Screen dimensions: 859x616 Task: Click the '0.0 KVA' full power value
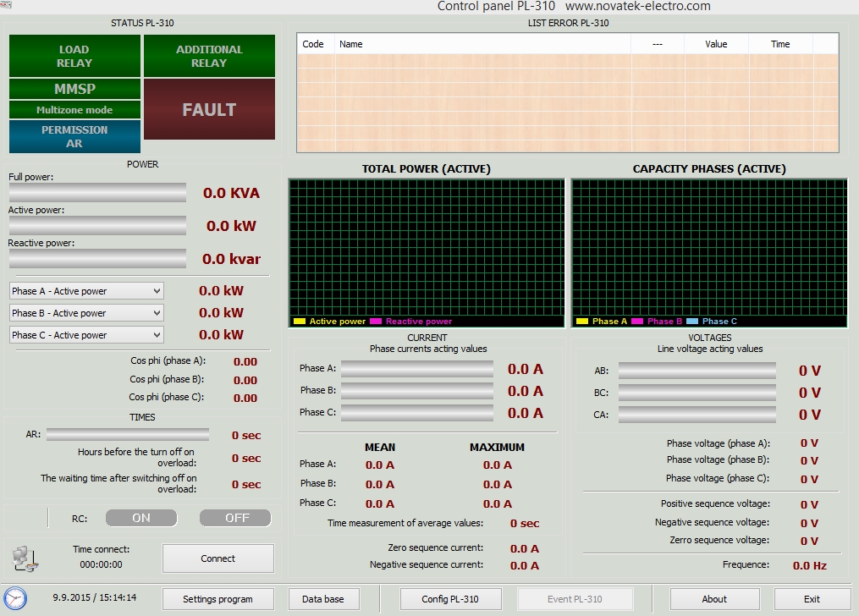pos(231,193)
